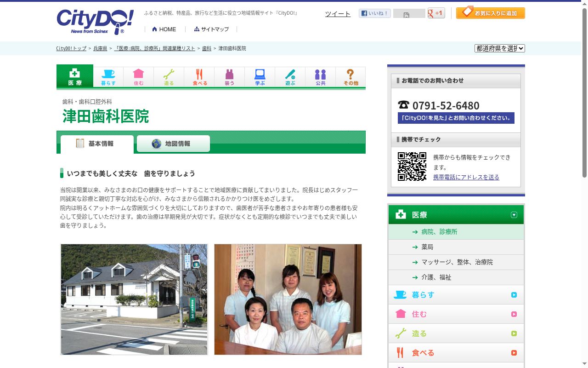The image size is (588, 368).
Task: Open the 住む house icon
Action: pyautogui.click(x=139, y=77)
